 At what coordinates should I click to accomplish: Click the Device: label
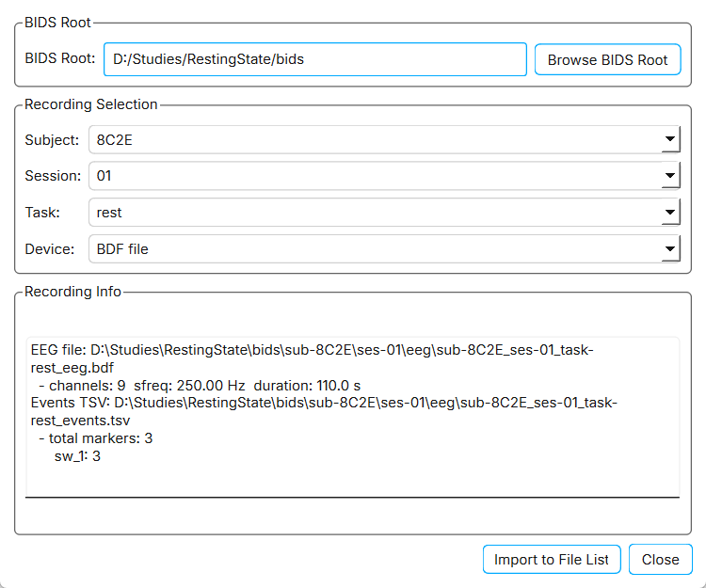pos(50,248)
